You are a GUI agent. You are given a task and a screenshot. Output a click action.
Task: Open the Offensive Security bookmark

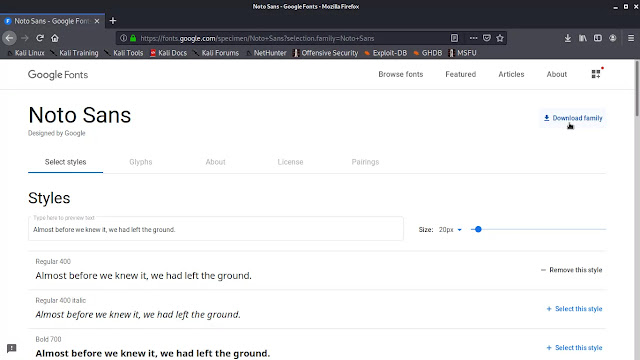coord(325,53)
